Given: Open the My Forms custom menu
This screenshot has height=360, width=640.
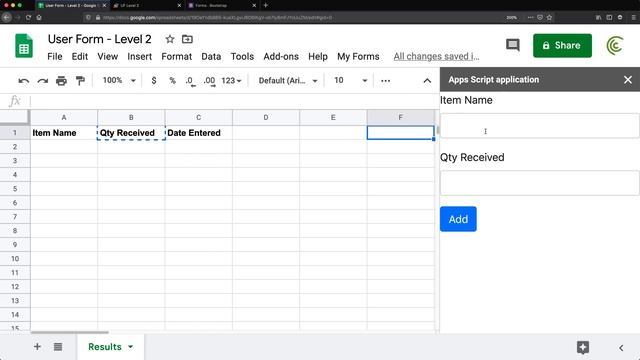Looking at the screenshot, I should (358, 56).
